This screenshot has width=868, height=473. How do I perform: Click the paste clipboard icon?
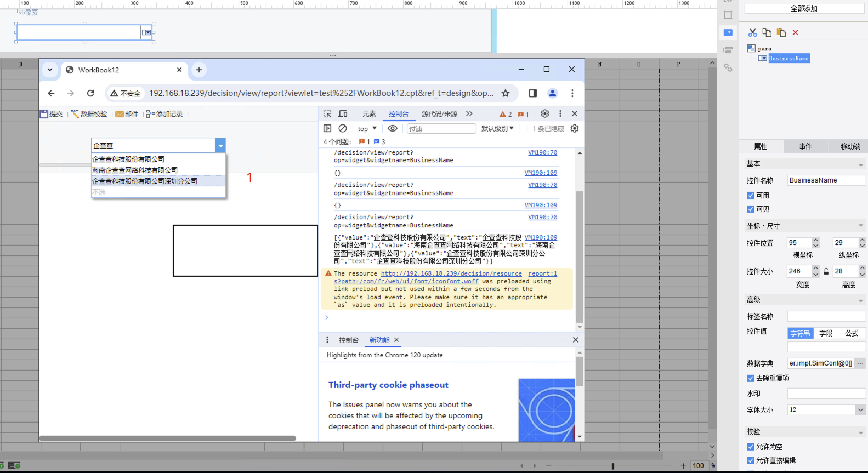coord(781,32)
